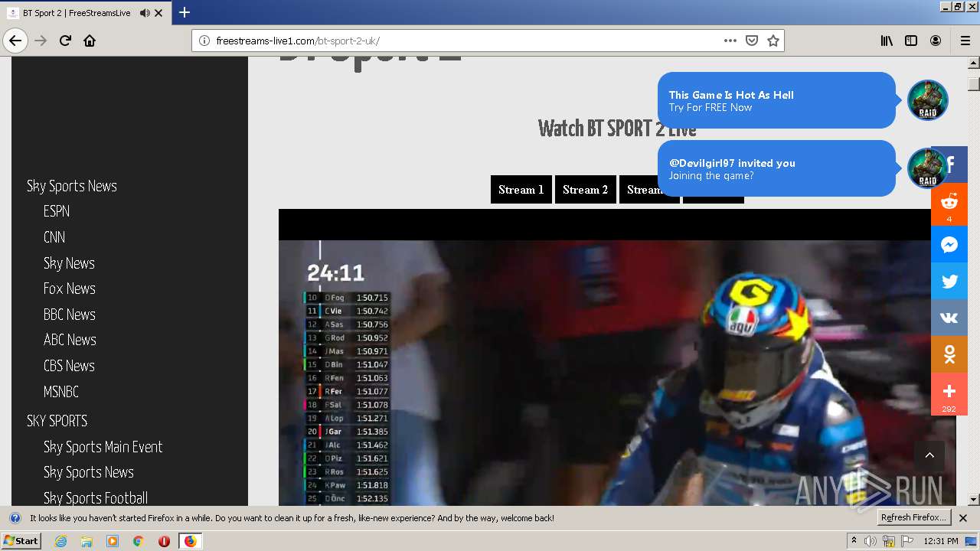Select Firefox taskbar button

(190, 541)
